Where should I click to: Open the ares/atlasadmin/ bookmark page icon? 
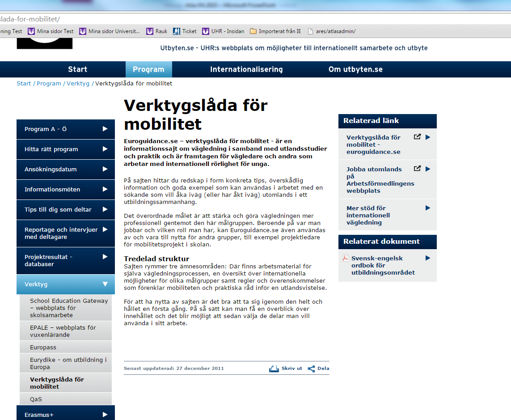310,31
